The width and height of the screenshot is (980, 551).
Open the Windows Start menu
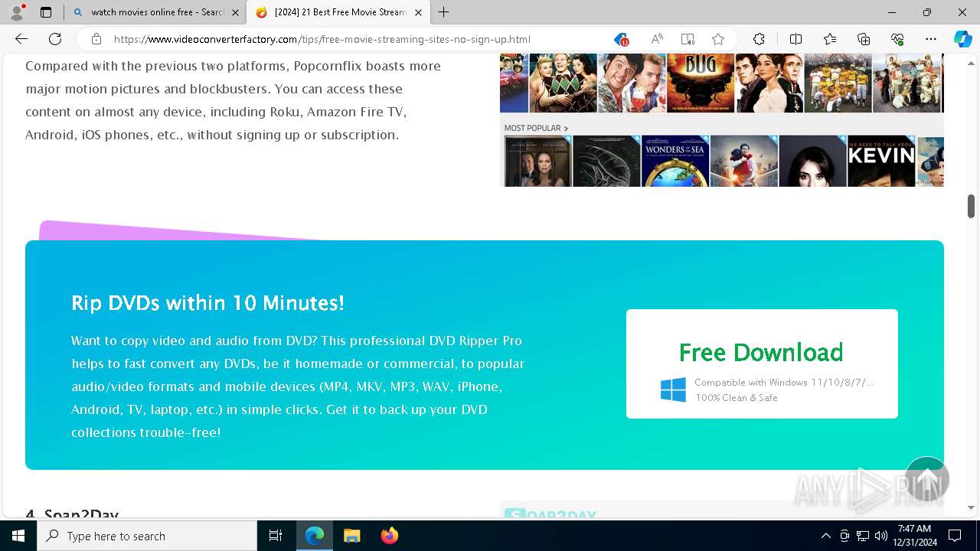(x=18, y=536)
